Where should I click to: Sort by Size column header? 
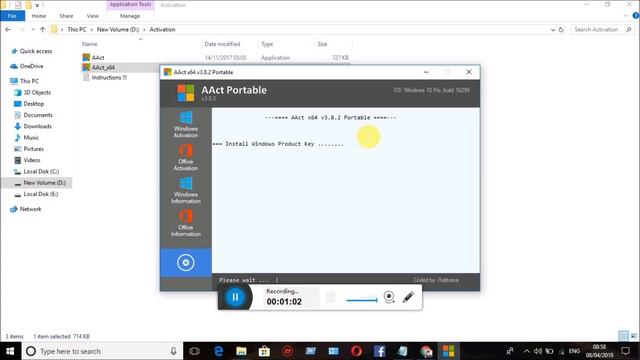[322, 44]
